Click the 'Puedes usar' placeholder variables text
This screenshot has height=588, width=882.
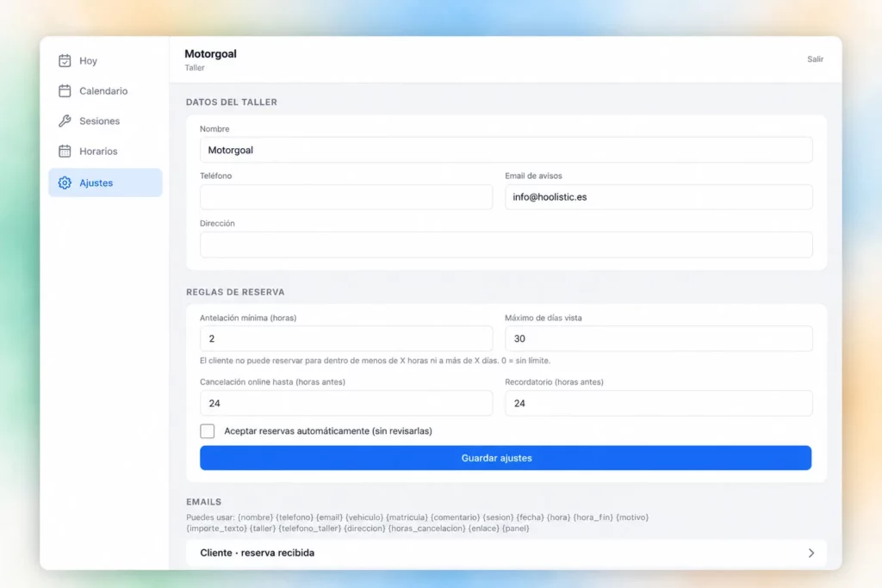tap(418, 523)
